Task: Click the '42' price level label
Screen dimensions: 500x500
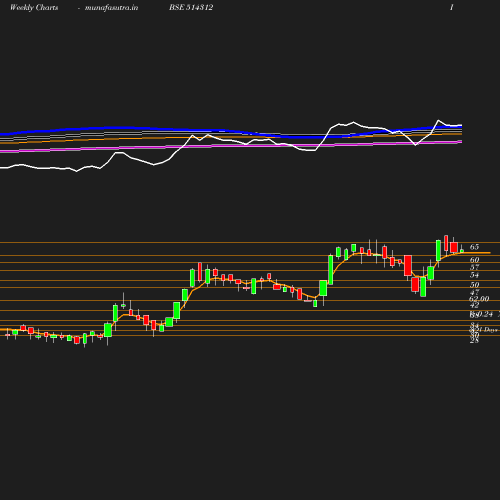Action: tap(474, 305)
